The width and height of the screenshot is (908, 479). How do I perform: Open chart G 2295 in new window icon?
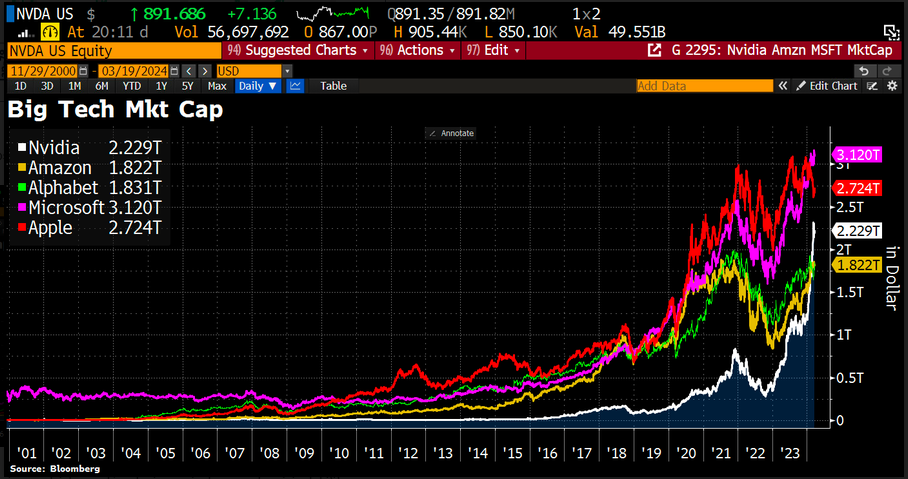tap(654, 50)
